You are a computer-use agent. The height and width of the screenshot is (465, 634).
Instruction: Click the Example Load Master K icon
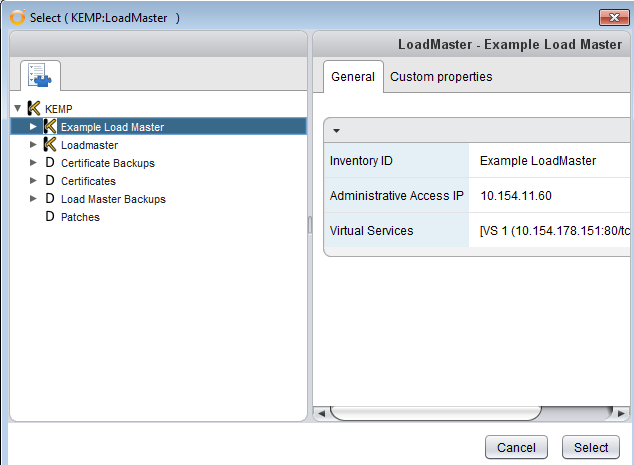50,127
